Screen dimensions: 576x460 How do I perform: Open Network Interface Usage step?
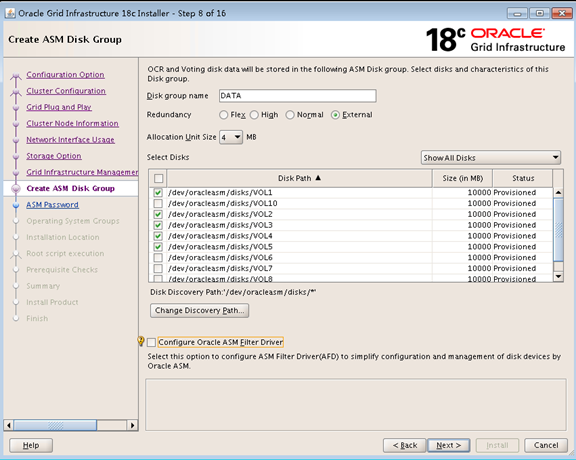tap(70, 140)
